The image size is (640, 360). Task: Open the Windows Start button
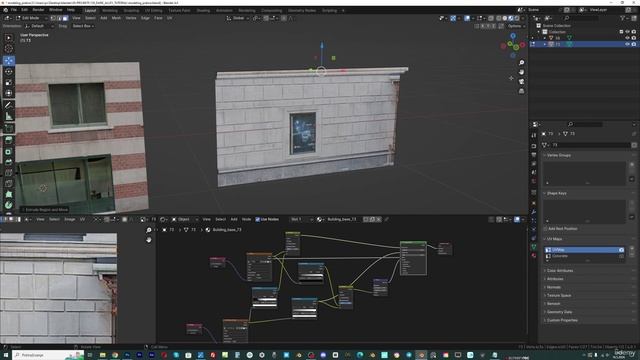point(5,355)
